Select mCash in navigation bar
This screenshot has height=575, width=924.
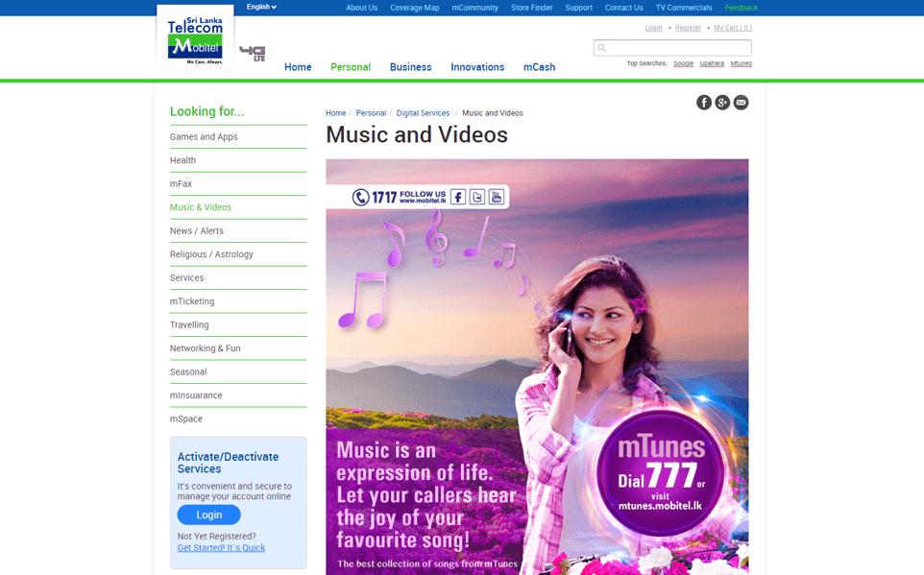point(539,67)
